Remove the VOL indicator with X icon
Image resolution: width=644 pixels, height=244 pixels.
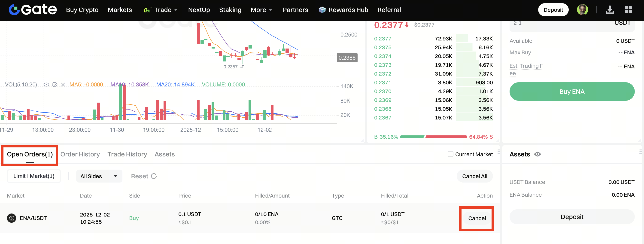[x=63, y=85]
